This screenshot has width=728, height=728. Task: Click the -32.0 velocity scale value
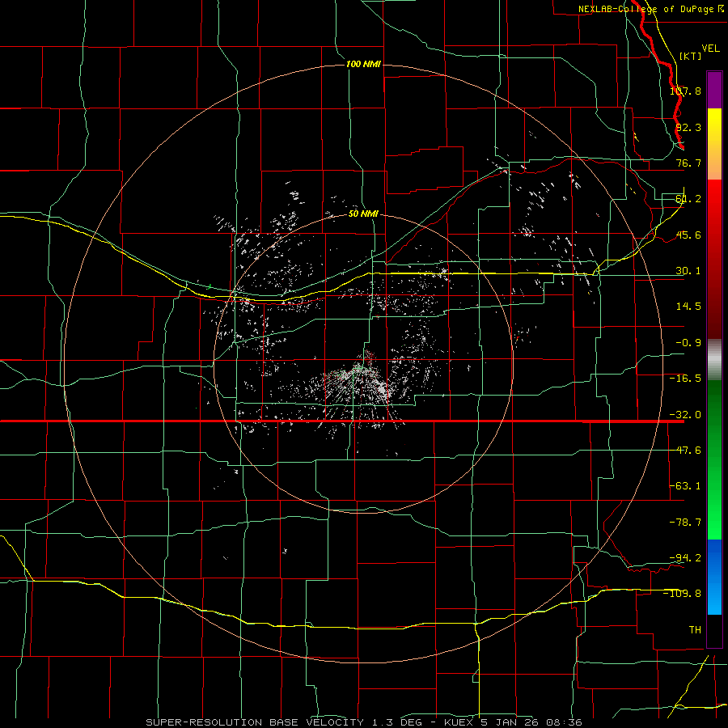pyautogui.click(x=685, y=415)
